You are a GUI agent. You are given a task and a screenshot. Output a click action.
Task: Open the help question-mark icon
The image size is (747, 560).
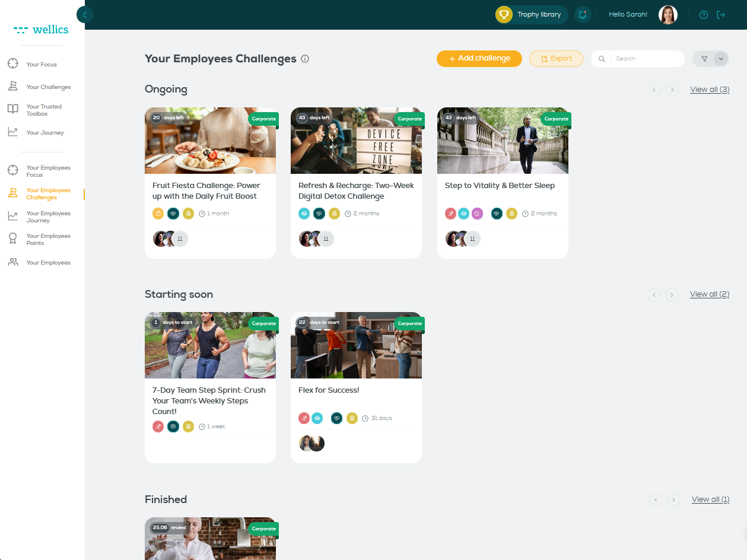703,14
